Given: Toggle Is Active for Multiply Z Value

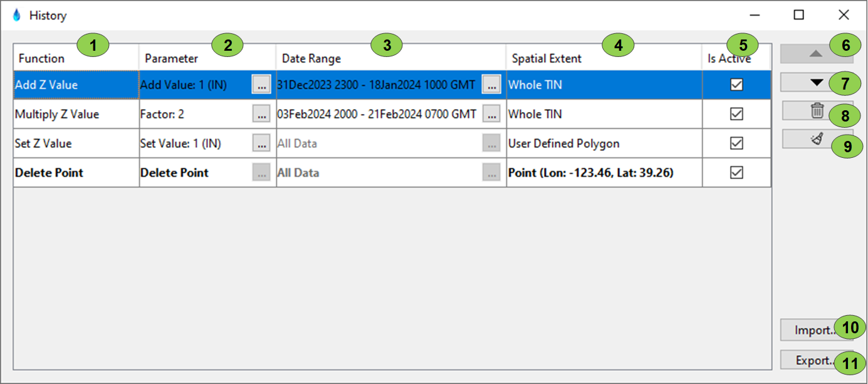Looking at the screenshot, I should pyautogui.click(x=736, y=114).
